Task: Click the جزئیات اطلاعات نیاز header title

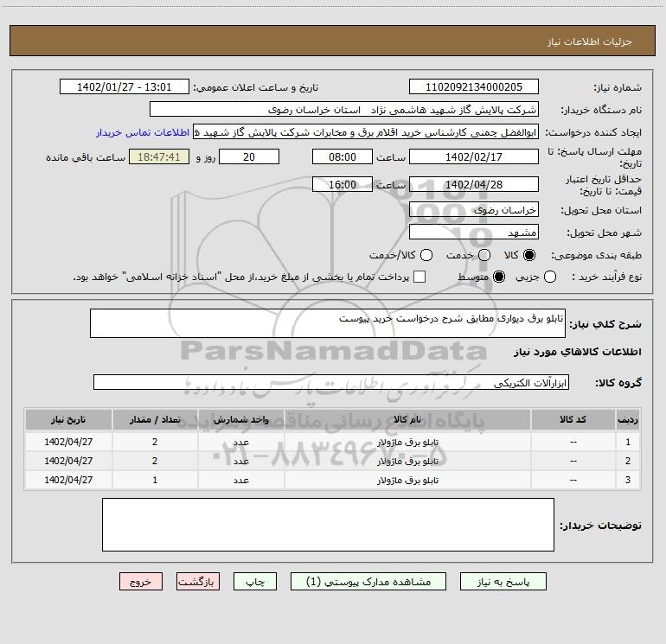Action: tap(590, 41)
